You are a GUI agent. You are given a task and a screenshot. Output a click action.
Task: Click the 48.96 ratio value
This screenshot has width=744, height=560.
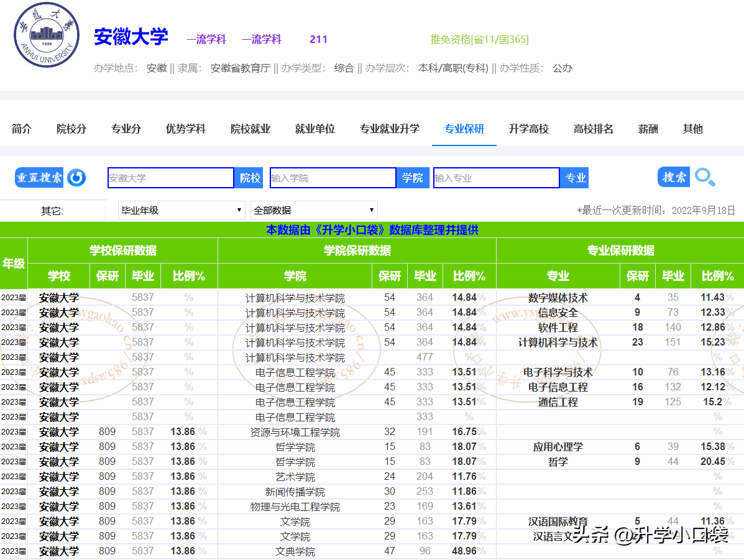[x=464, y=551]
